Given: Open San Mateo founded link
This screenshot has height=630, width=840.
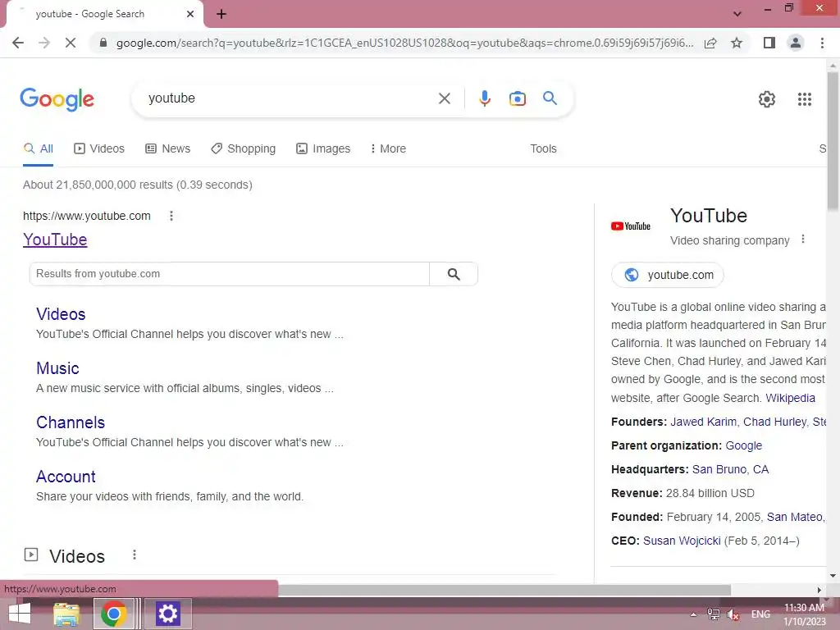Looking at the screenshot, I should 794,517.
